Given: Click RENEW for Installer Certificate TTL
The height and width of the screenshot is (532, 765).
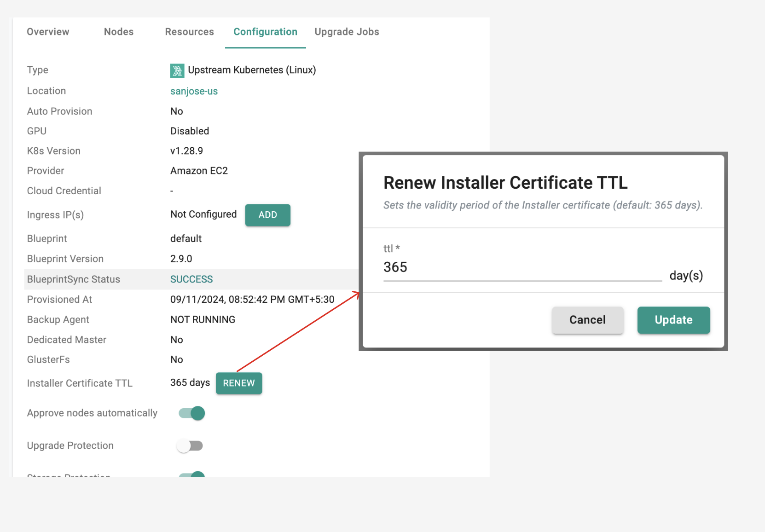Looking at the screenshot, I should point(239,383).
